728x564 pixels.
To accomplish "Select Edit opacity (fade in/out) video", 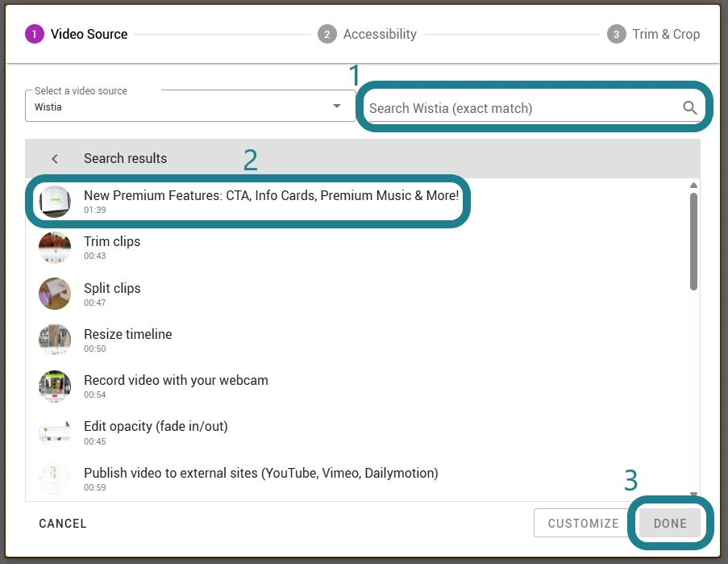I will click(x=357, y=432).
